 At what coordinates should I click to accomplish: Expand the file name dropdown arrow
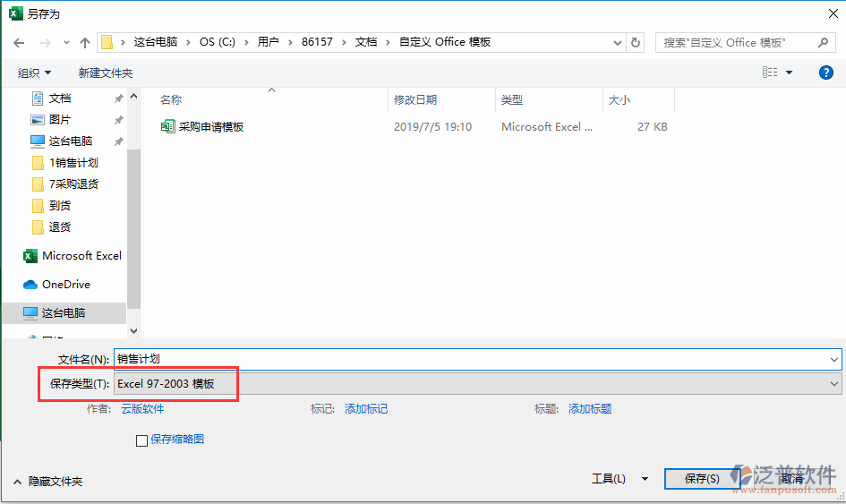[833, 359]
